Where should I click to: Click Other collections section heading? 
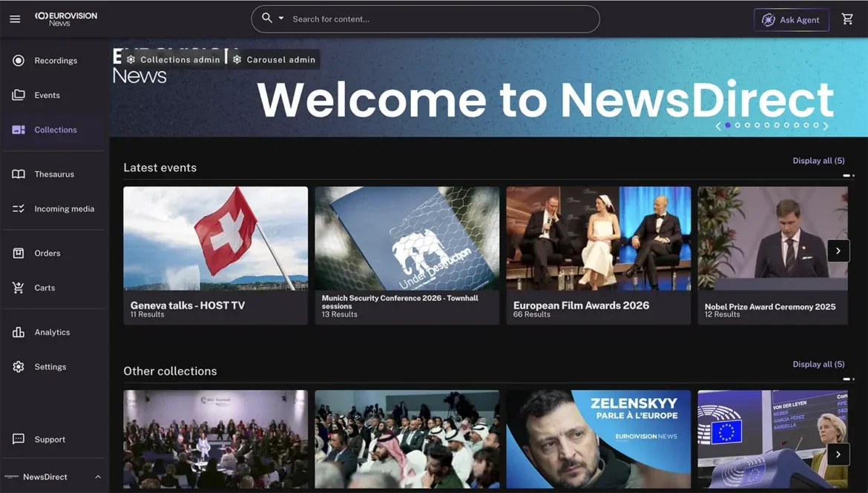pyautogui.click(x=170, y=371)
